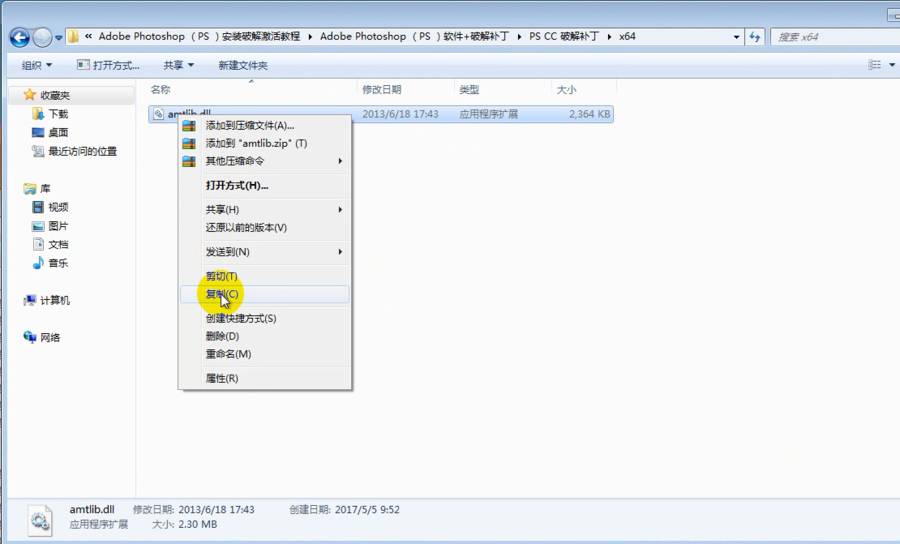Image resolution: width=900 pixels, height=544 pixels.
Task: Open 音乐 library in sidebar
Action: tap(51, 263)
